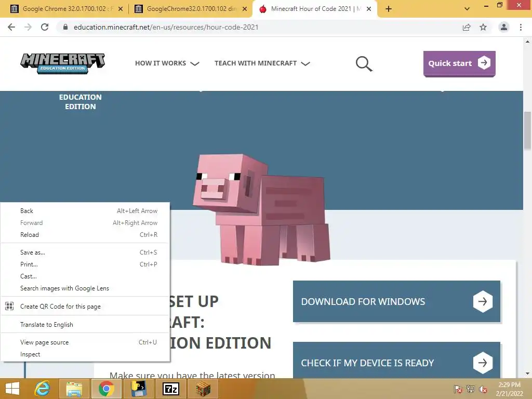Screen dimensions: 532x399
Task: Choose Reload in the context menu
Action: (85, 234)
